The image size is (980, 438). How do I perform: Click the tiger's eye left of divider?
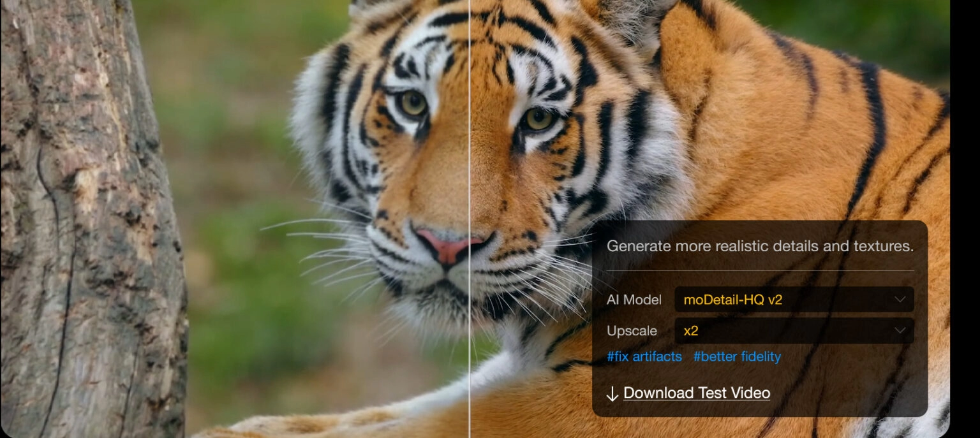point(413,103)
